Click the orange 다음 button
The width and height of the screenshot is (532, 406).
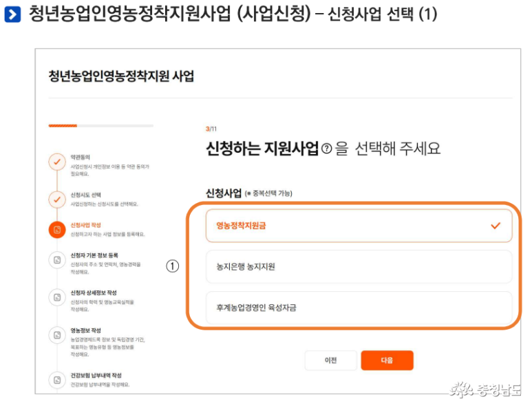click(387, 360)
